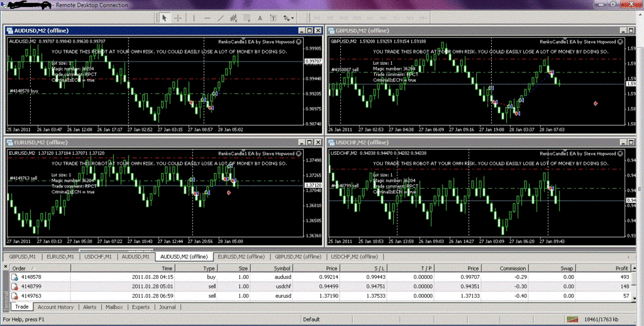Sort orders by the Profit column header
The width and height of the screenshot is (644, 326).
604,268
